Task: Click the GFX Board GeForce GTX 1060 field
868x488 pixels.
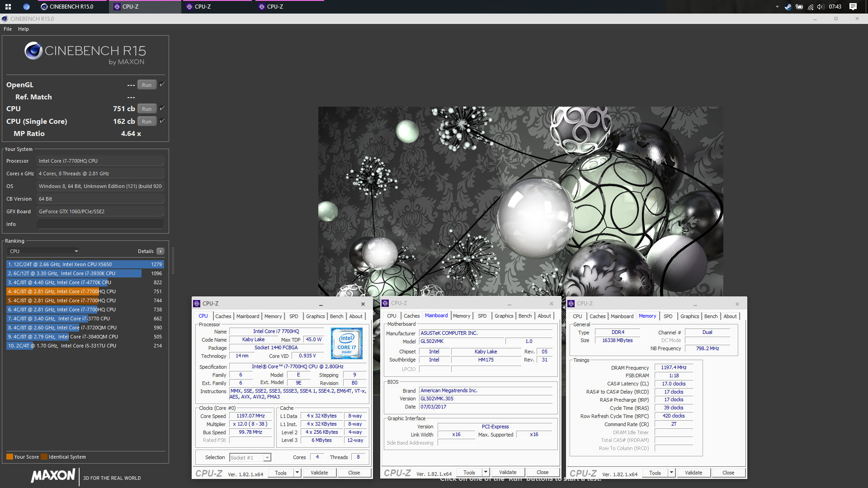Action: tap(100, 211)
